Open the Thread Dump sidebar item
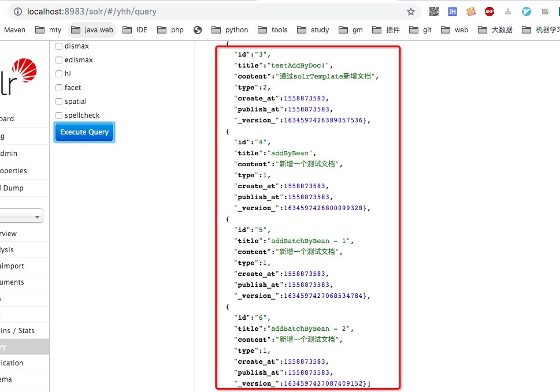560x392 pixels. 13,188
